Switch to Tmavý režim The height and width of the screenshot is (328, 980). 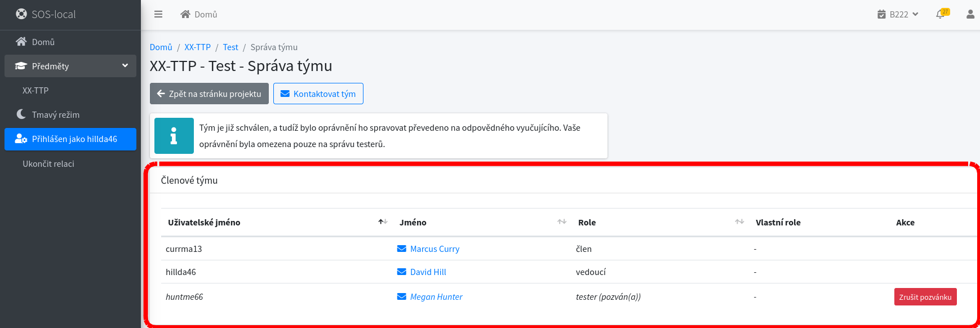tap(70, 114)
